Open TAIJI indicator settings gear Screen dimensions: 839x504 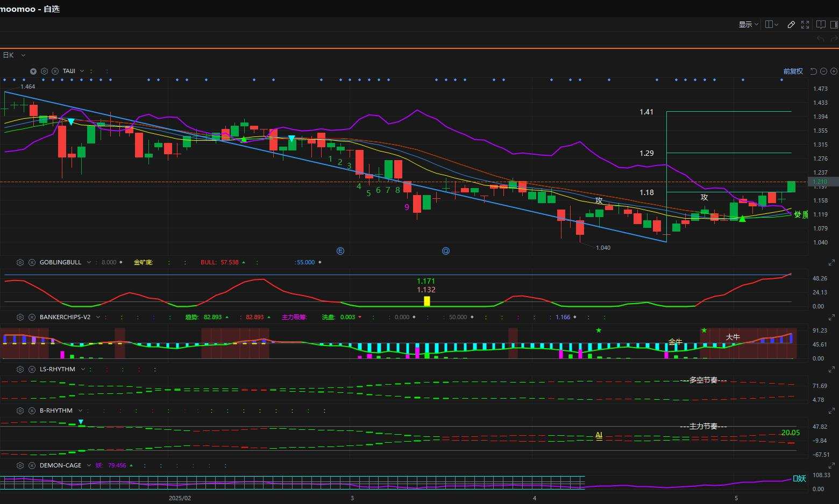(x=44, y=71)
